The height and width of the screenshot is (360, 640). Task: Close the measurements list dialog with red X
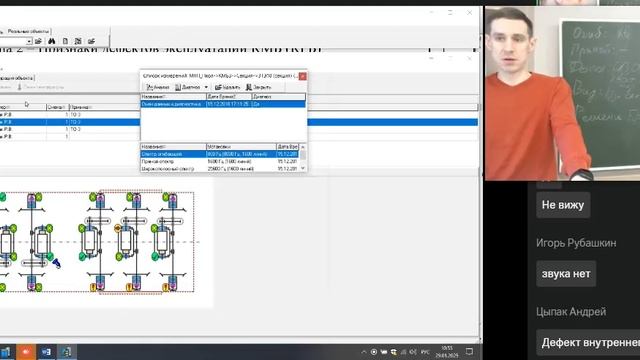pos(302,76)
